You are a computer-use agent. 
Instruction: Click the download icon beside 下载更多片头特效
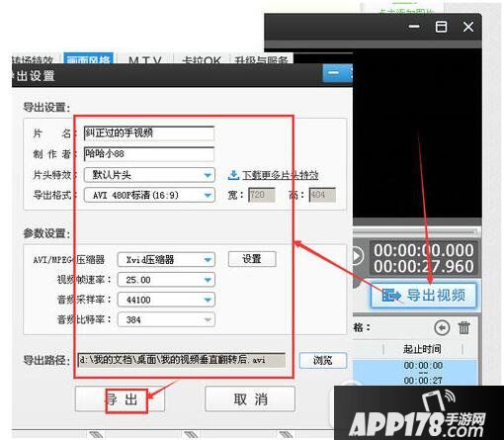coord(233,175)
